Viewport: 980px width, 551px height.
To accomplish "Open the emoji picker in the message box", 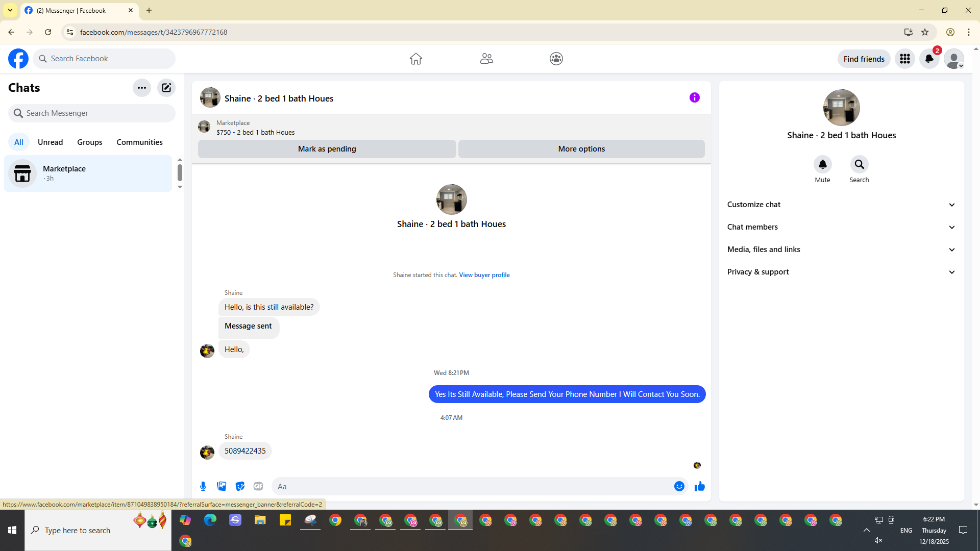I will point(679,486).
